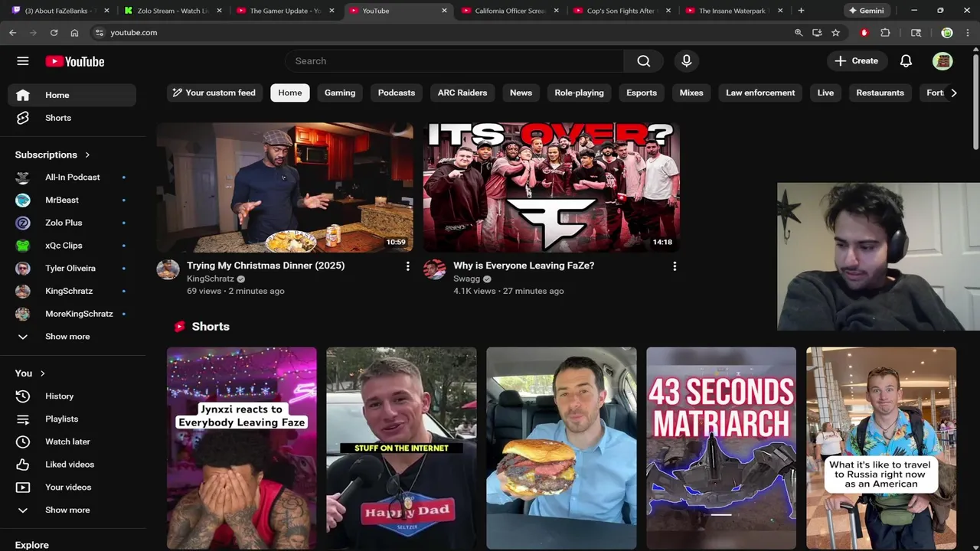
Task: Go to the browser home page
Action: click(74, 33)
